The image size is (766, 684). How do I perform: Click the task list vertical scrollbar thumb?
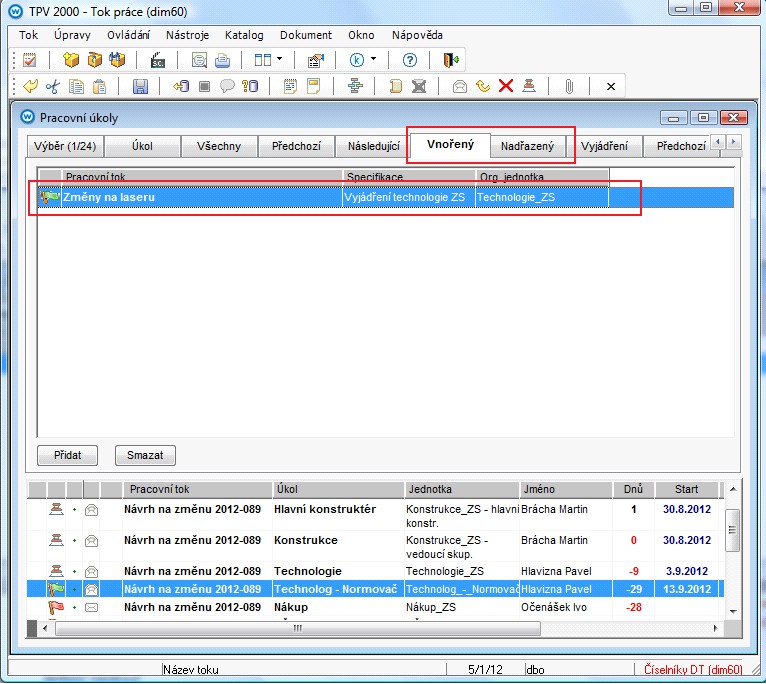[732, 530]
